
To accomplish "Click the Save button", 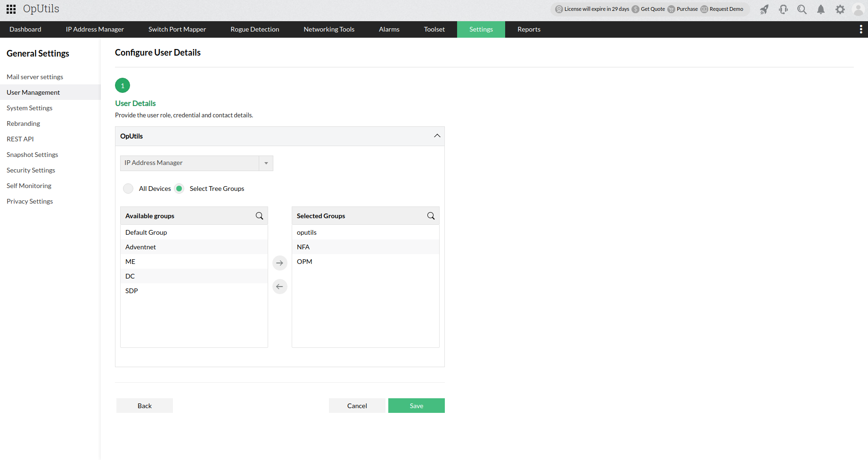I will point(416,405).
